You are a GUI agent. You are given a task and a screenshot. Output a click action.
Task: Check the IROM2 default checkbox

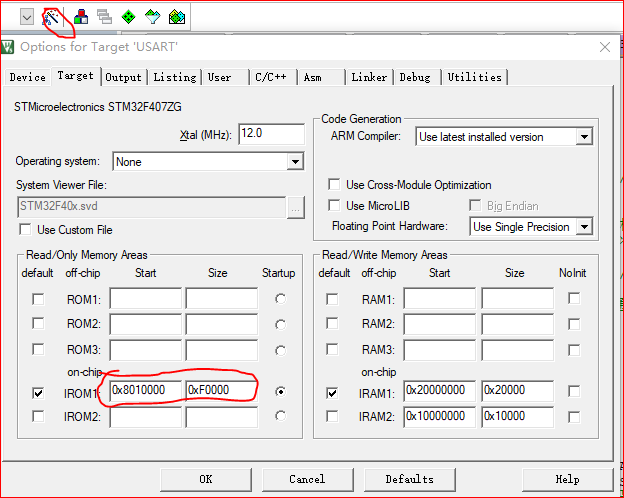[x=38, y=416]
